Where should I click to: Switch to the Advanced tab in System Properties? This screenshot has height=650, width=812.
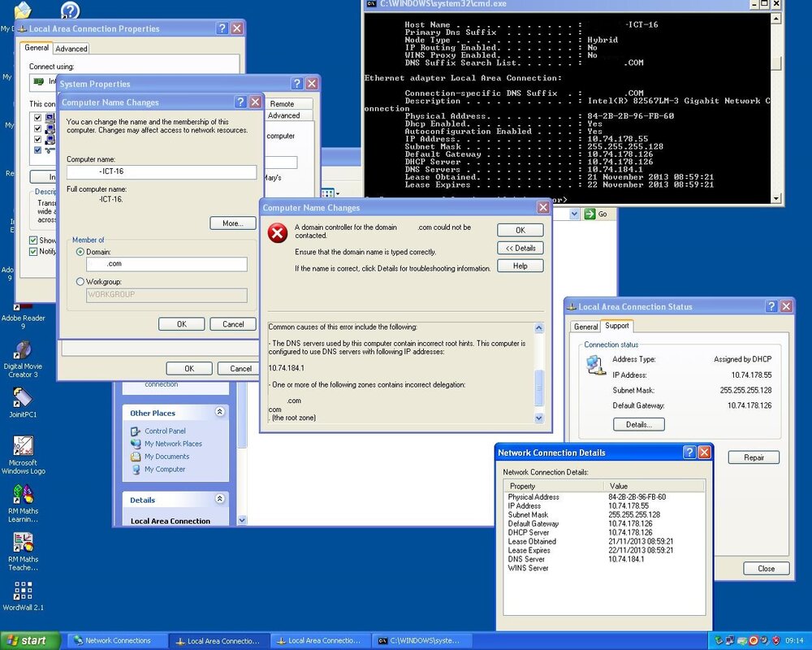pos(283,115)
